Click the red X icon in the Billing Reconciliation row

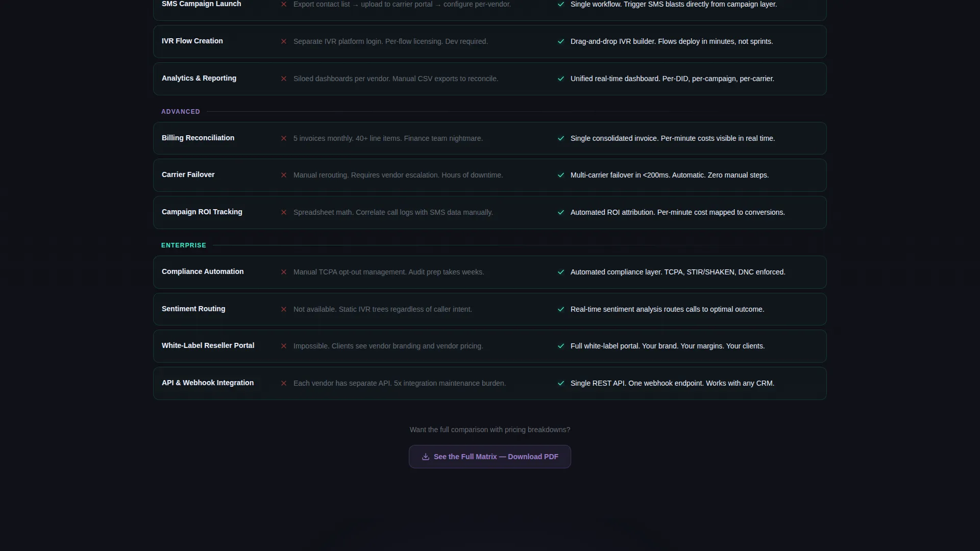(x=284, y=138)
